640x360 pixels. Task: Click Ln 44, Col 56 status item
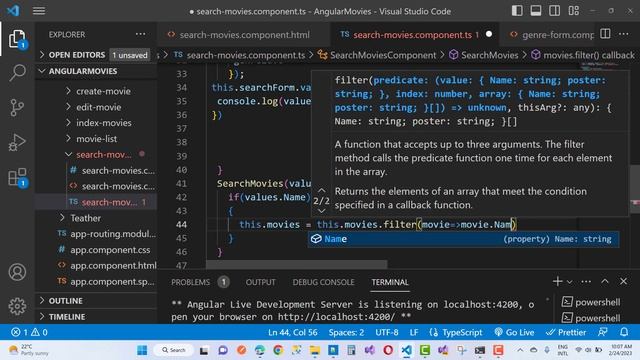tap(293, 332)
